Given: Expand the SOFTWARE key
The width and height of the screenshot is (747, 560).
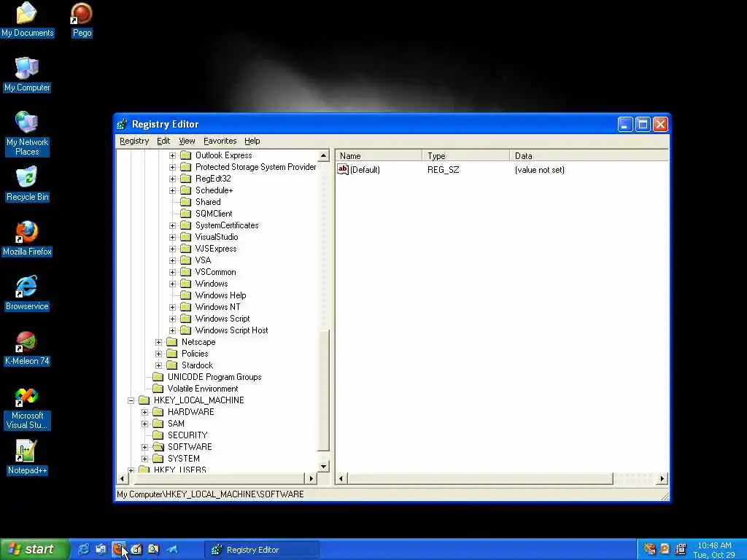Looking at the screenshot, I should [145, 447].
